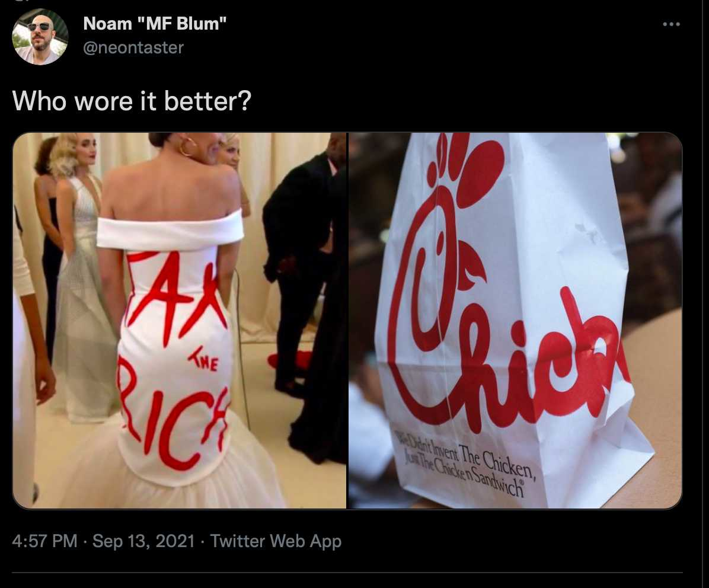This screenshot has height=588, width=709.
Task: Open the Noam "MF Blum" display name
Action: pos(155,24)
